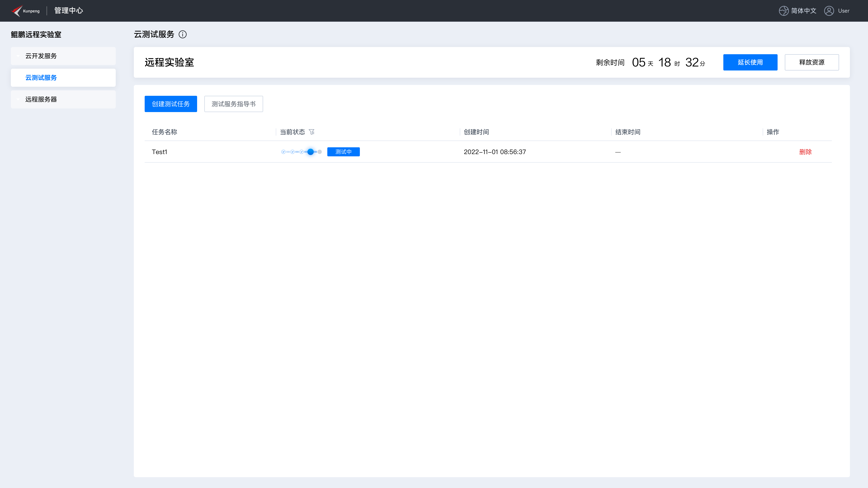
Task: Select 云开发服务 in the sidebar
Action: pyautogui.click(x=63, y=56)
